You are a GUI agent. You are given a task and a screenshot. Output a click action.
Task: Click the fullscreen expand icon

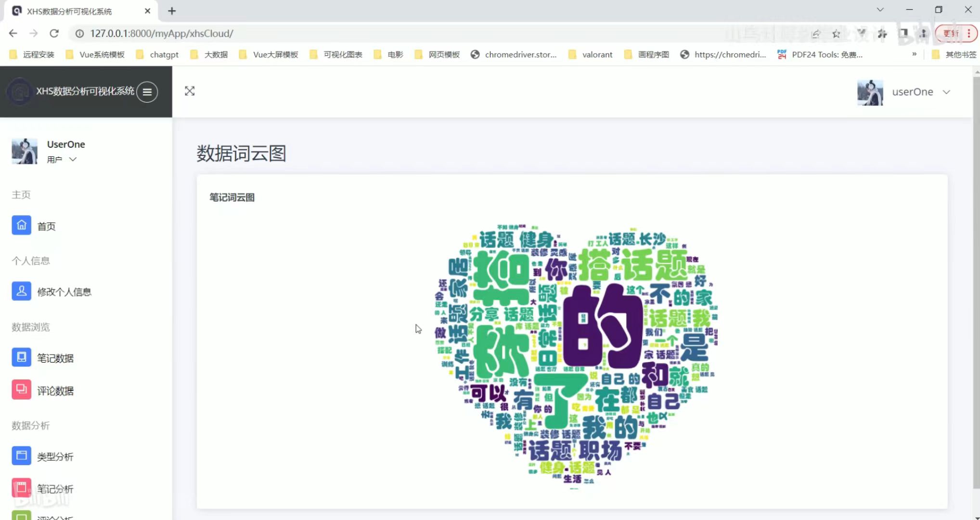click(190, 91)
